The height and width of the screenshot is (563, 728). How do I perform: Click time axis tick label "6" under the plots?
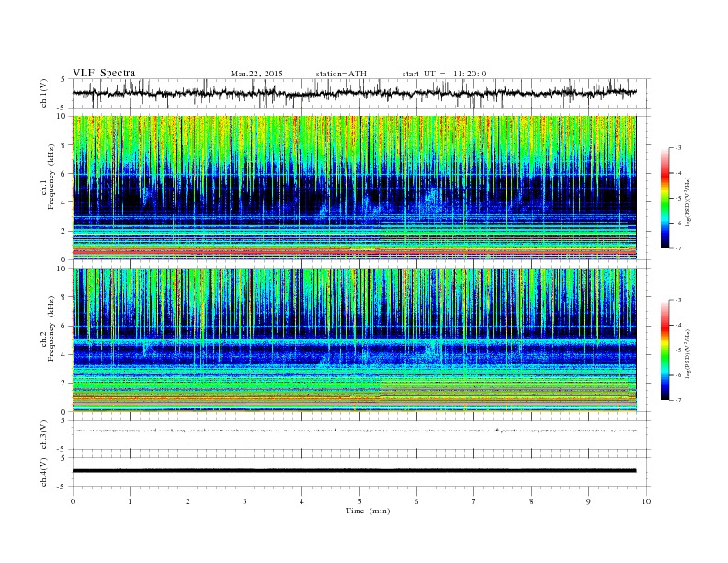[416, 501]
